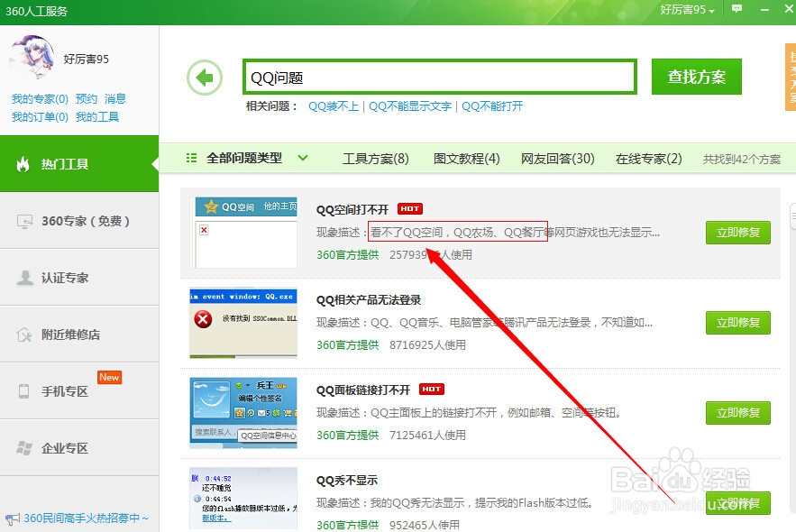Expand the 全部问题类型 filter dropdown

pos(261,156)
